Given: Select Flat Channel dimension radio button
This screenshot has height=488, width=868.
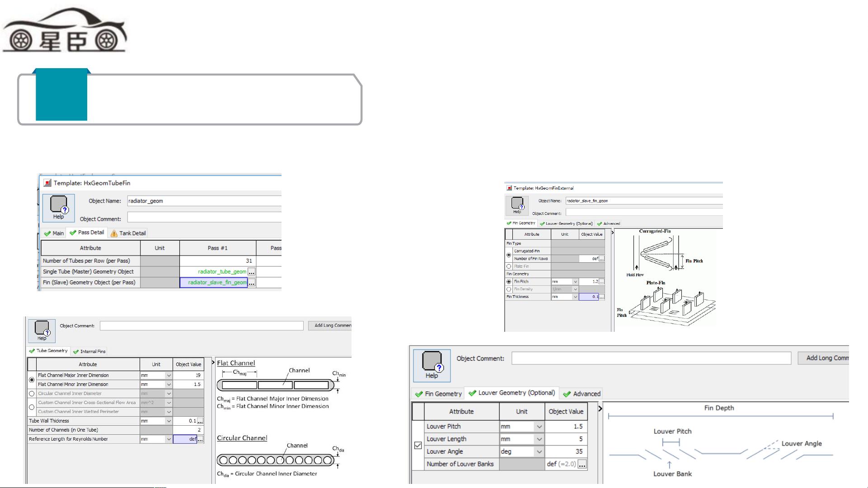Looking at the screenshot, I should coord(32,380).
